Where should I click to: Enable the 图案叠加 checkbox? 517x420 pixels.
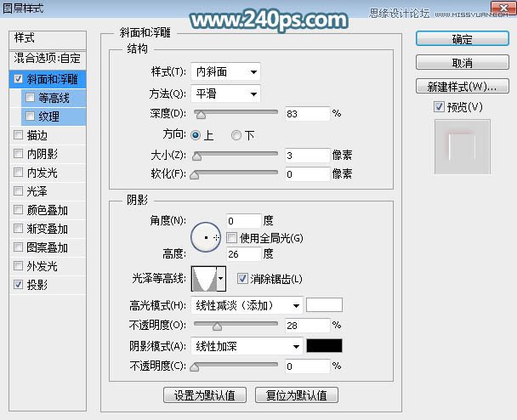[18, 247]
